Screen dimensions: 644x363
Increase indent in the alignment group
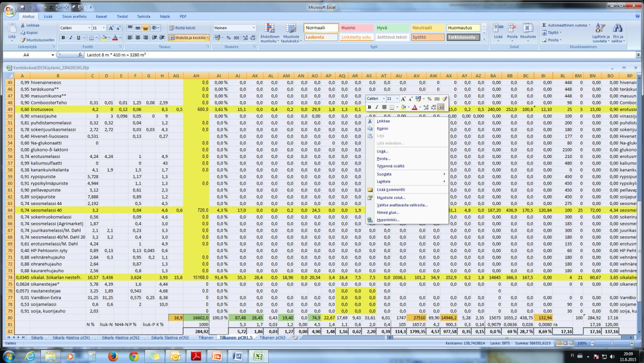162,38
